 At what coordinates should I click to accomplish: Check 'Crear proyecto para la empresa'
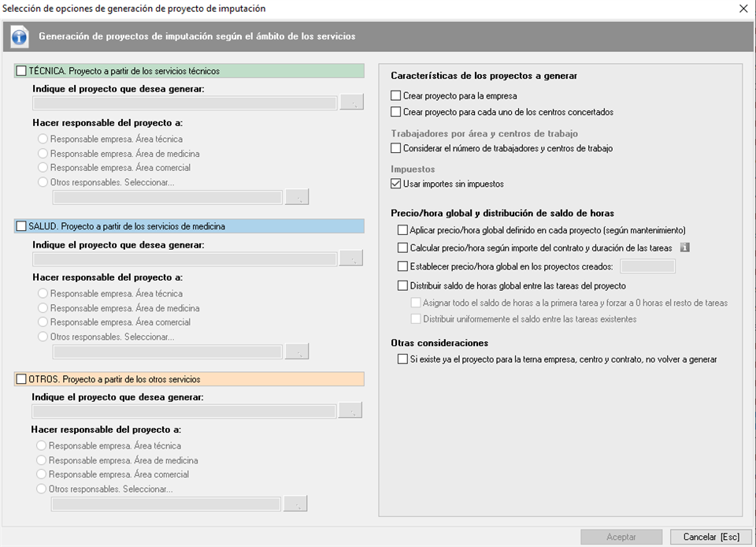pyautogui.click(x=396, y=95)
